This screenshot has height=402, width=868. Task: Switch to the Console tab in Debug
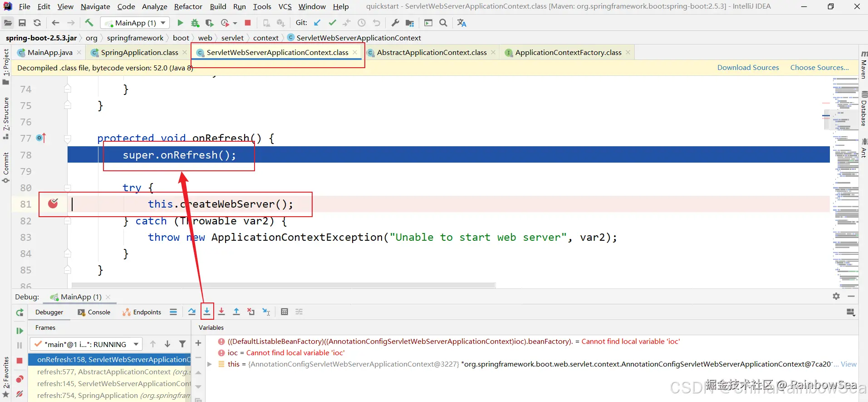94,312
